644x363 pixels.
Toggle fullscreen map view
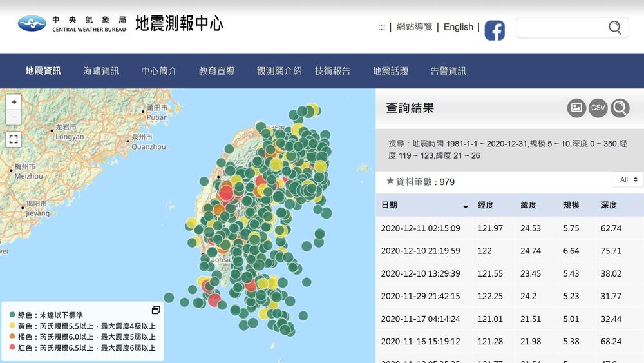point(14,139)
